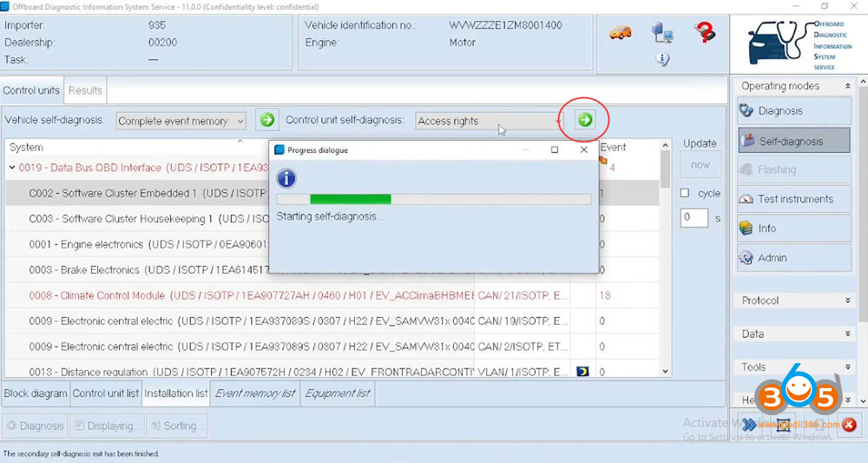The height and width of the screenshot is (463, 868).
Task: Enable the cycle checkbox
Action: tap(685, 193)
